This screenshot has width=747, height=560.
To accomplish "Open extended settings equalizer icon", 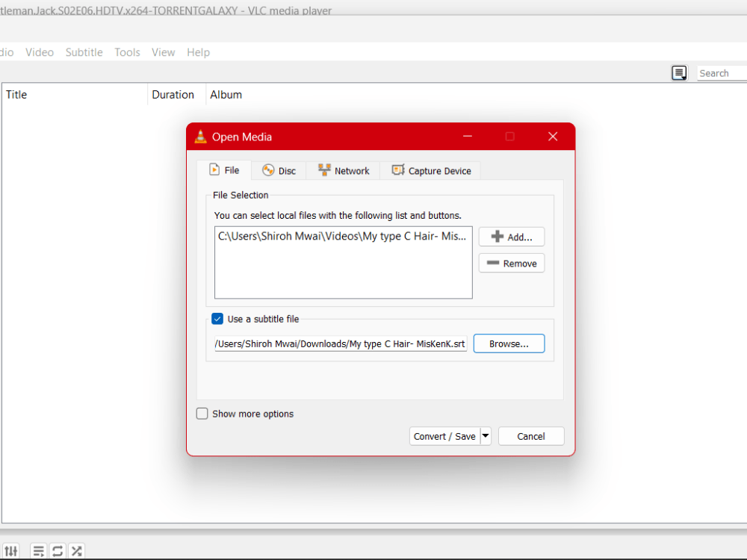I will (x=11, y=551).
